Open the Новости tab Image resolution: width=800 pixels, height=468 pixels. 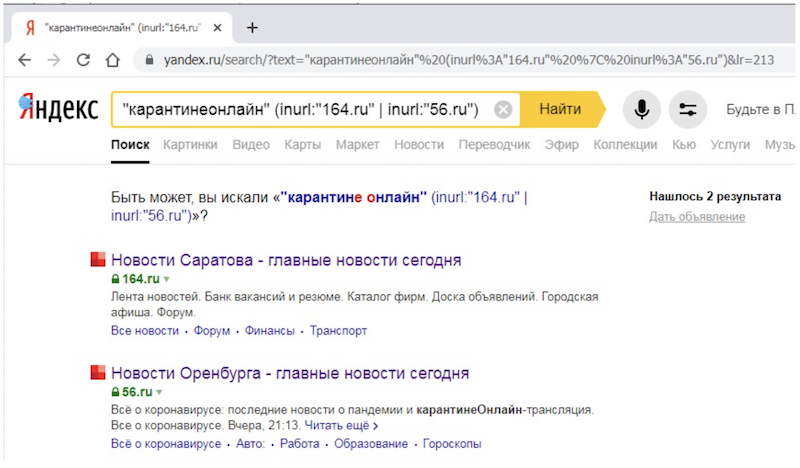[x=419, y=145]
